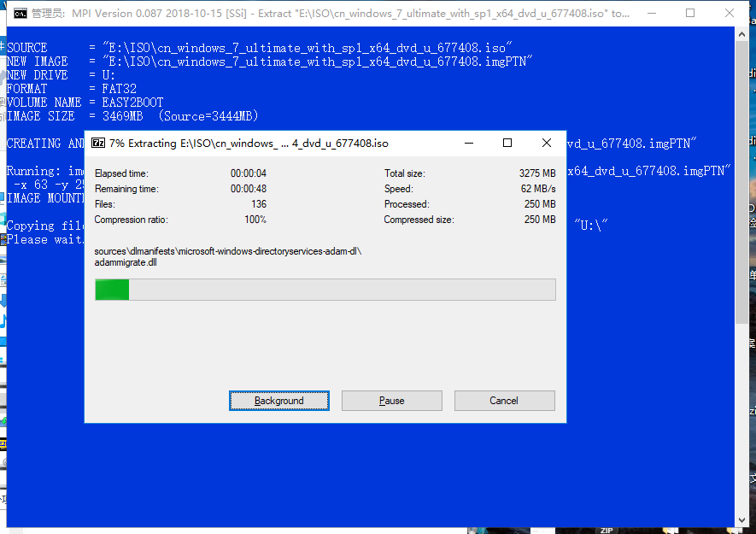Click the Compression ratio value 100%
The image size is (756, 534).
pos(255,220)
